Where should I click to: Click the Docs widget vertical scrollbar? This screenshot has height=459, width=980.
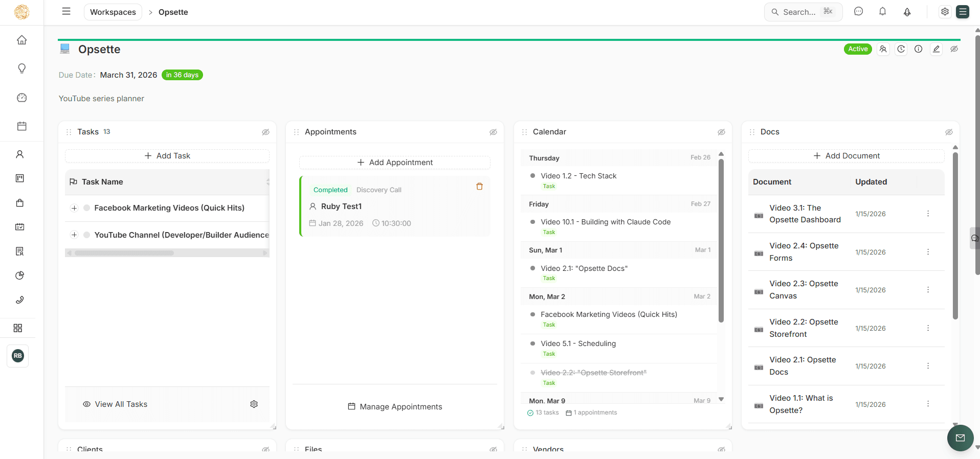955,236
